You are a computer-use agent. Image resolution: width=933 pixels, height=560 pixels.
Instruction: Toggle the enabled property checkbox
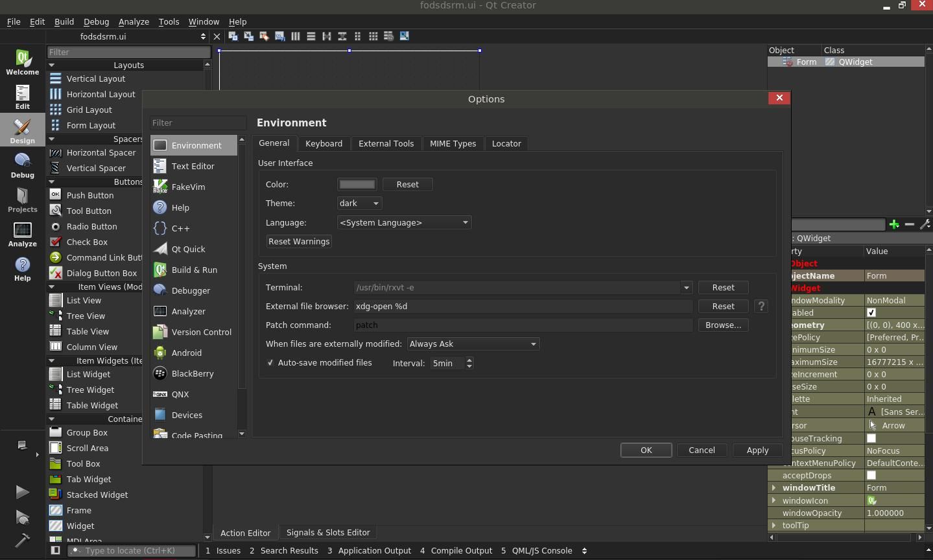(x=871, y=312)
